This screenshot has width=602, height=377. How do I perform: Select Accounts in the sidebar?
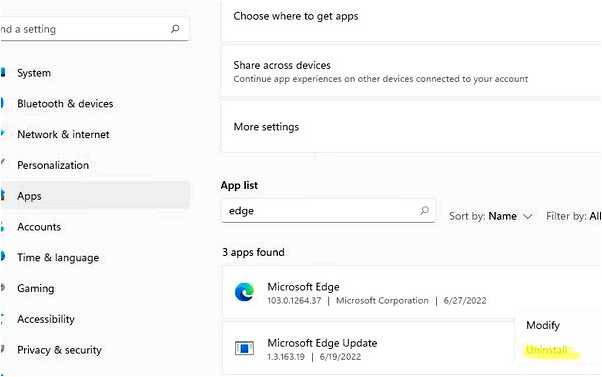39,227
